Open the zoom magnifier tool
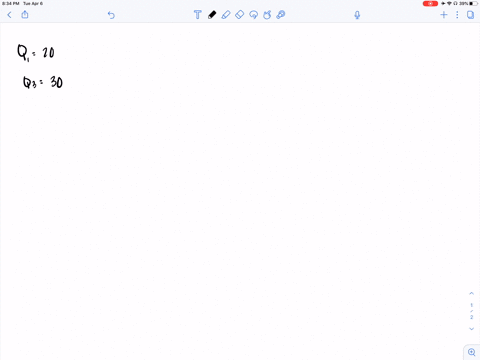This screenshot has height=360, width=480. point(472,352)
